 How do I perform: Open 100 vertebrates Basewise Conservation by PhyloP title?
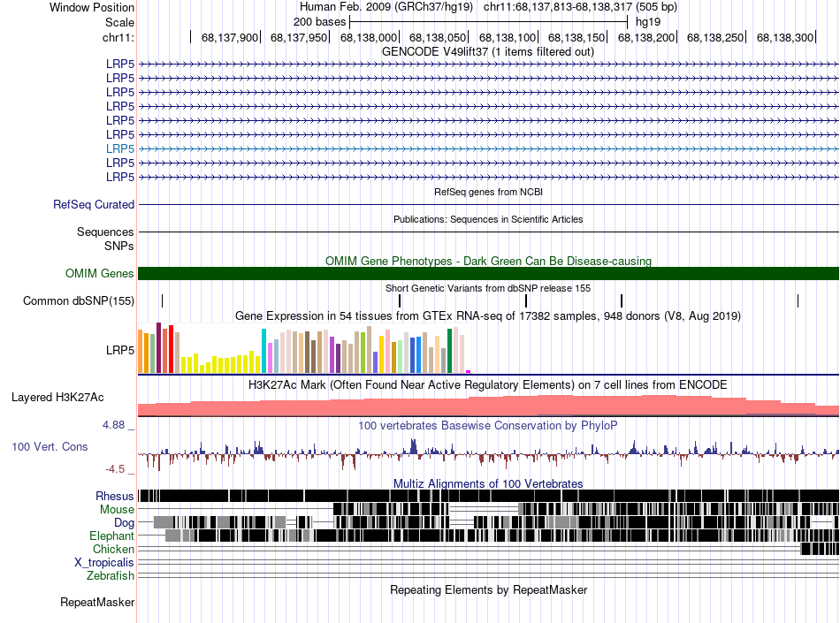tap(488, 426)
